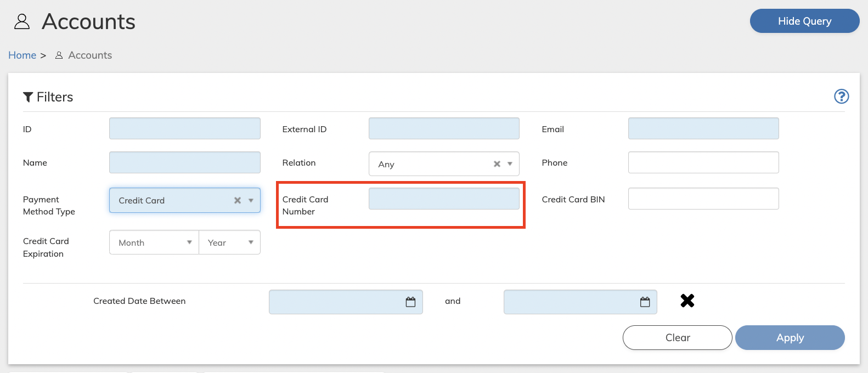Click the black X to clear created dates
The width and height of the screenshot is (868, 373).
click(687, 301)
